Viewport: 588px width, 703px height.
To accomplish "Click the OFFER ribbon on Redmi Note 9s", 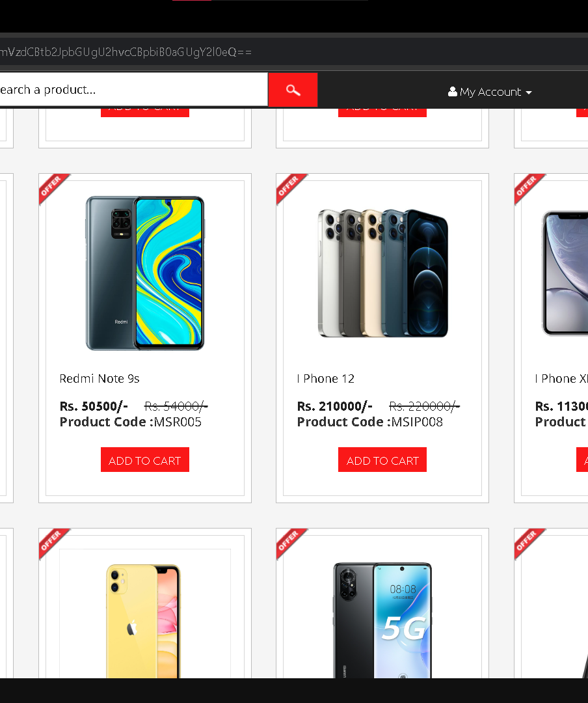I will coord(54,188).
